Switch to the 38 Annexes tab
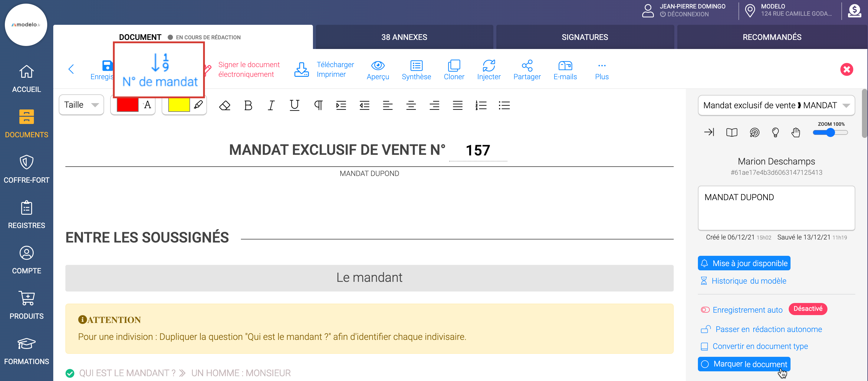 pyautogui.click(x=404, y=37)
